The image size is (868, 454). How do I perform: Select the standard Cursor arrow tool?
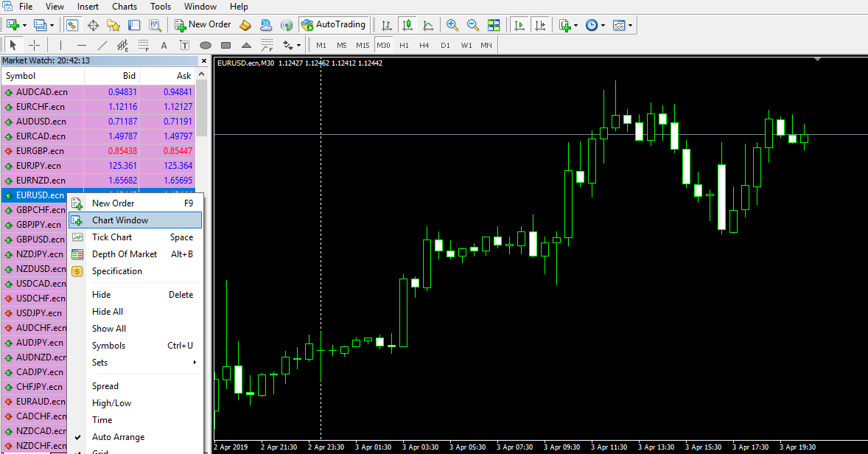pyautogui.click(x=13, y=46)
